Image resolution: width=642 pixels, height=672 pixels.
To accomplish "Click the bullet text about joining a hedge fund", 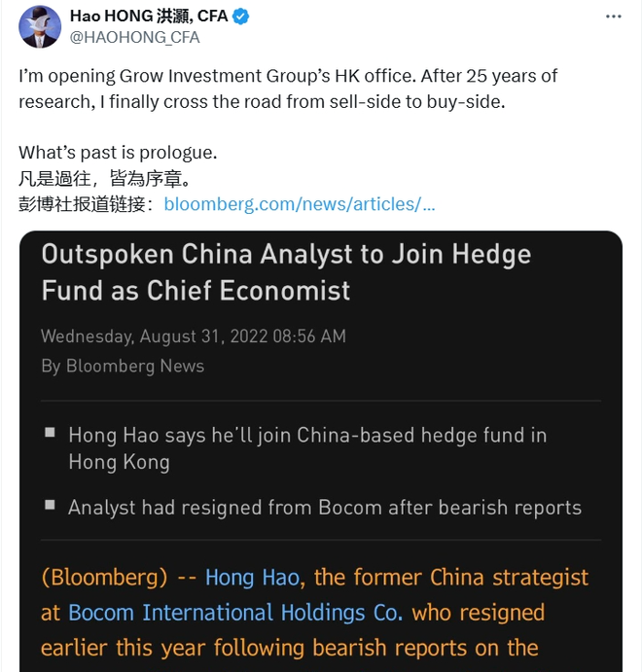I will pyautogui.click(x=307, y=447).
